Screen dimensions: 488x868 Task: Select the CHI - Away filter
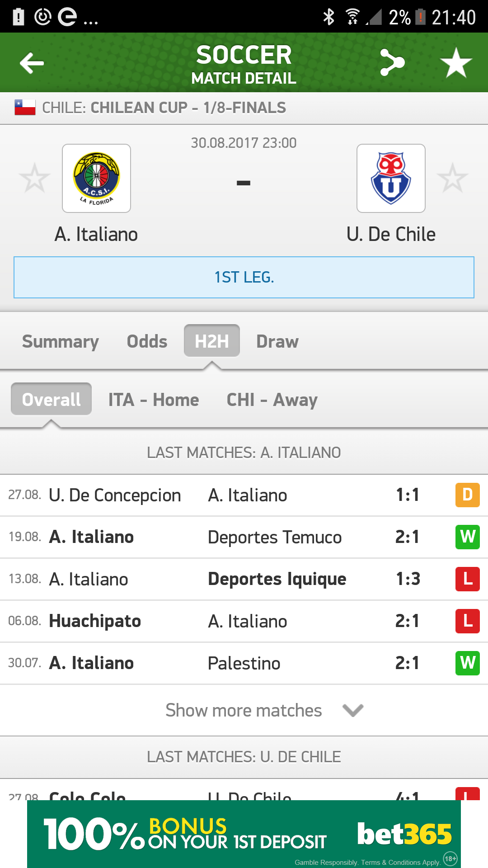click(x=272, y=400)
